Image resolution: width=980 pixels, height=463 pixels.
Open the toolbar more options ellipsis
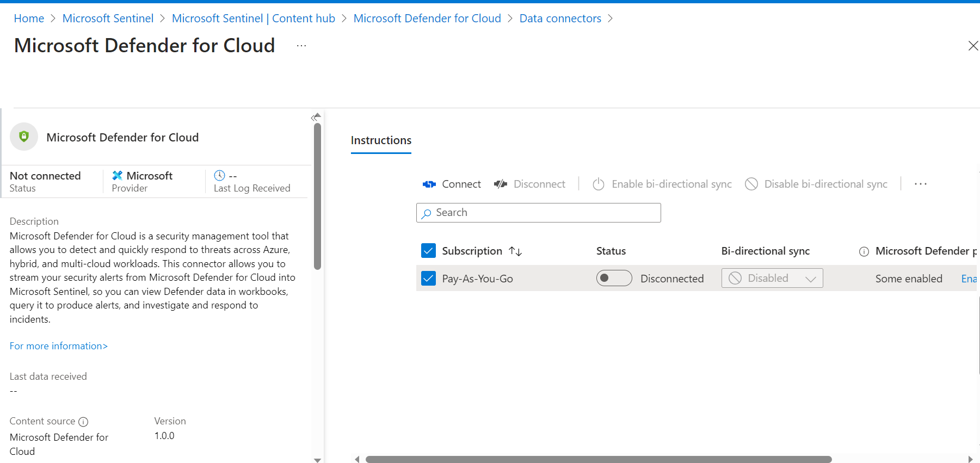921,184
